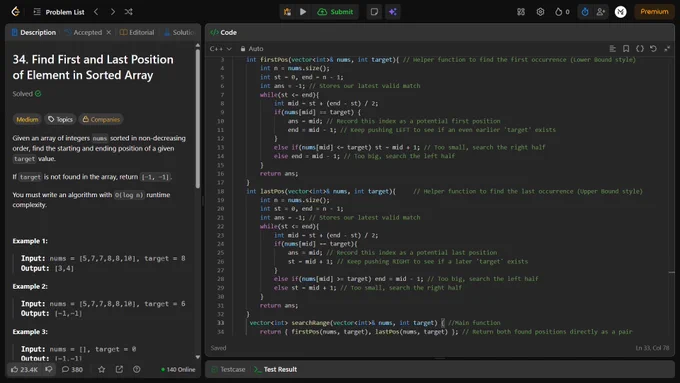Screen dimensions: 680x383
Task: Click the 140 Online indicator
Action: point(178,370)
